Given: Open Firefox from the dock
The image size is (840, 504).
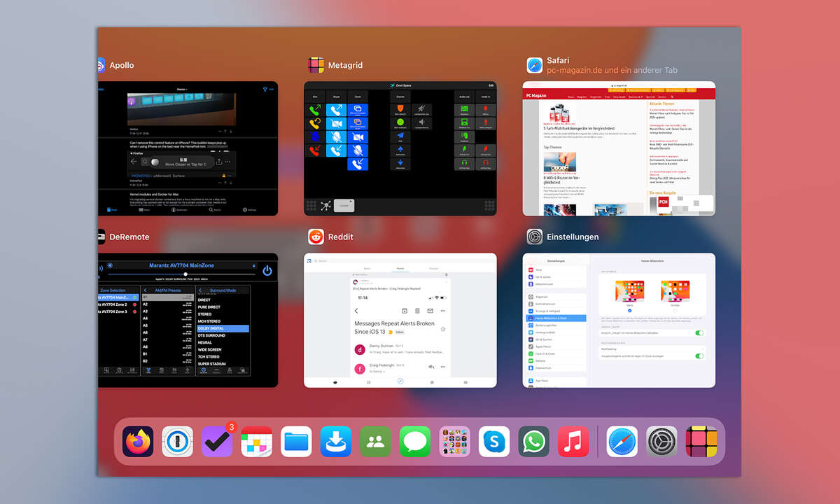Looking at the screenshot, I should pyautogui.click(x=138, y=442).
